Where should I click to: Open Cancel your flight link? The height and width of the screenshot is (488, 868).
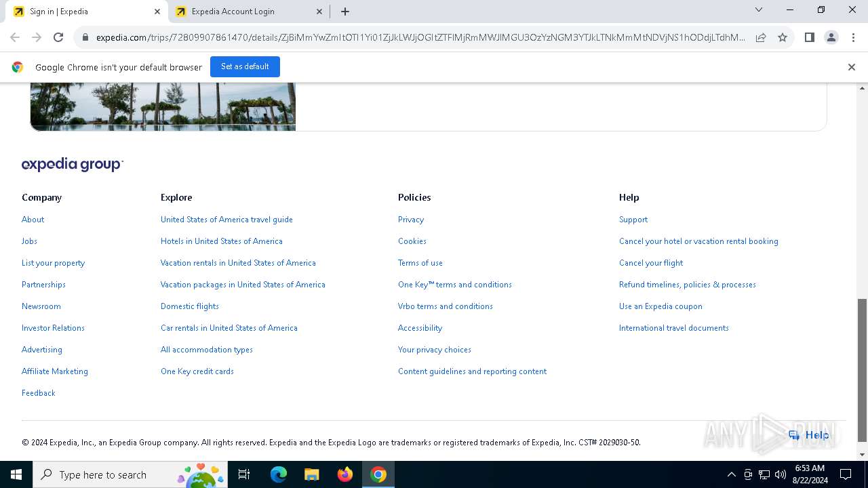[x=651, y=263]
